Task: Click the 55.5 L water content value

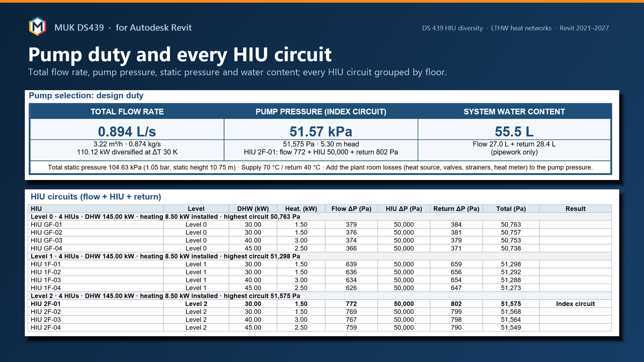Action: (x=514, y=131)
